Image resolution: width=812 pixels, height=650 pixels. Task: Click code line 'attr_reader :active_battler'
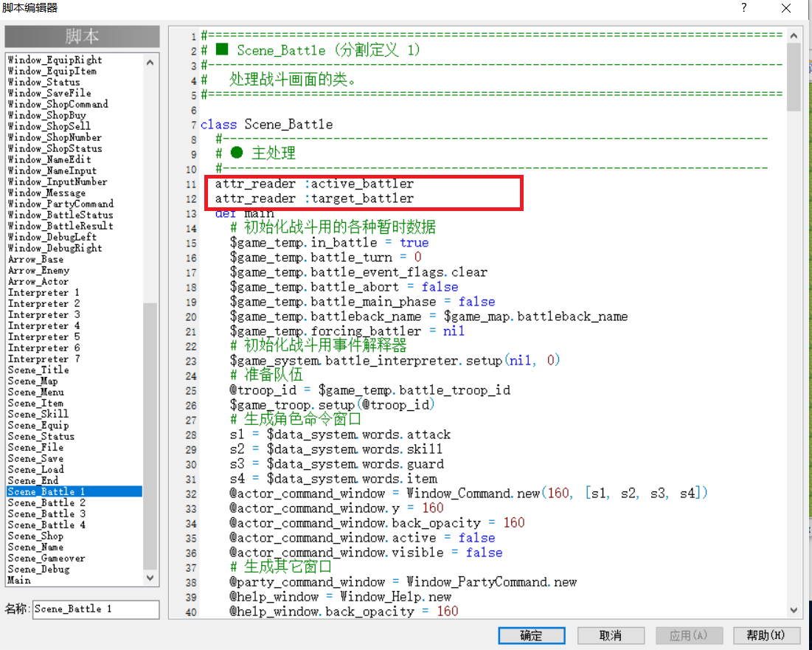pyautogui.click(x=314, y=184)
